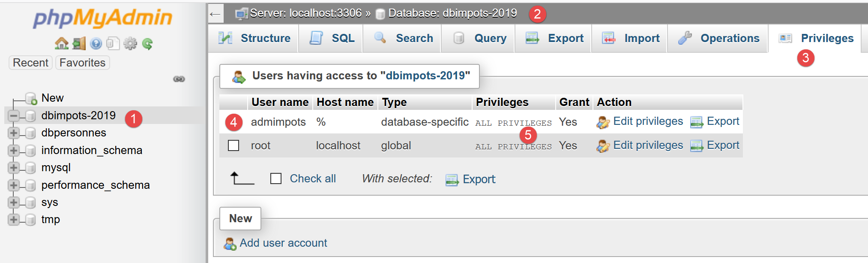Image resolution: width=868 pixels, height=263 pixels.
Task: Click the link chain icon in sidebar
Action: click(x=179, y=79)
